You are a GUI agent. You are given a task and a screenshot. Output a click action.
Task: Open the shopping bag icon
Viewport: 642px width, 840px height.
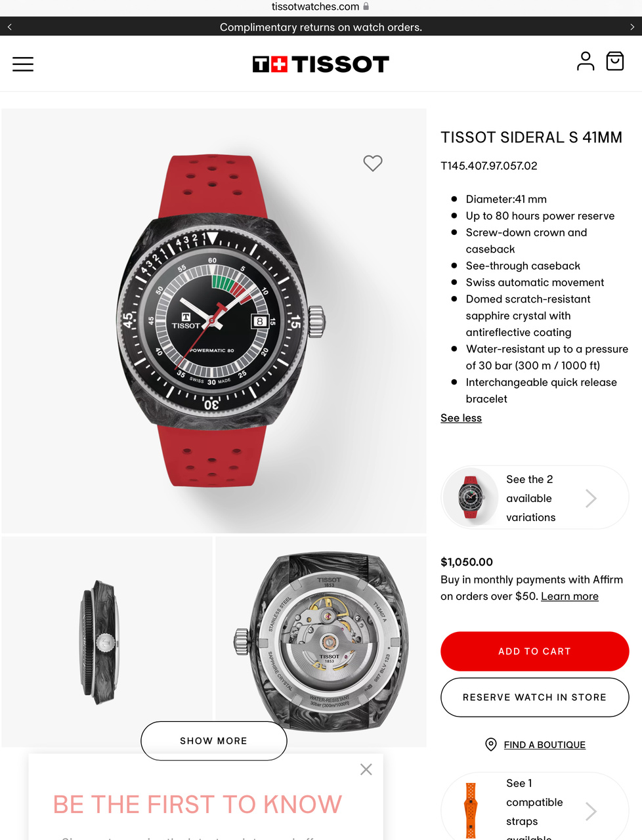click(615, 61)
